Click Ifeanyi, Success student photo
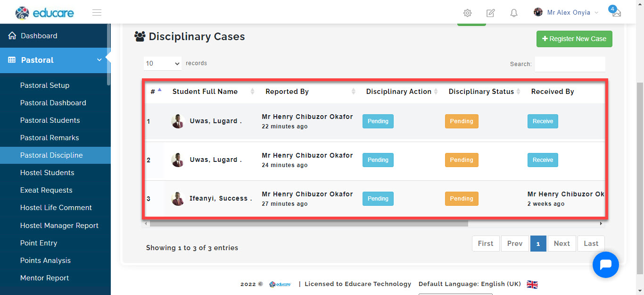644x295 pixels. coord(178,199)
